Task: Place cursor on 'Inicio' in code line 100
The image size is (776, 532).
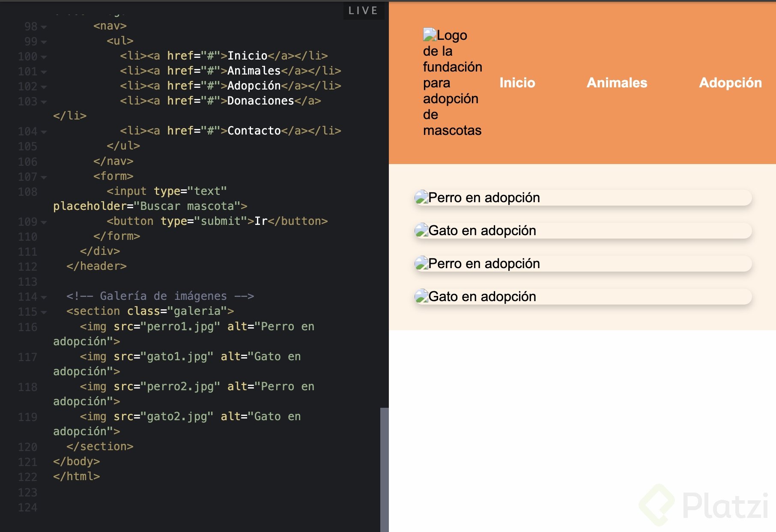Action: click(x=247, y=56)
